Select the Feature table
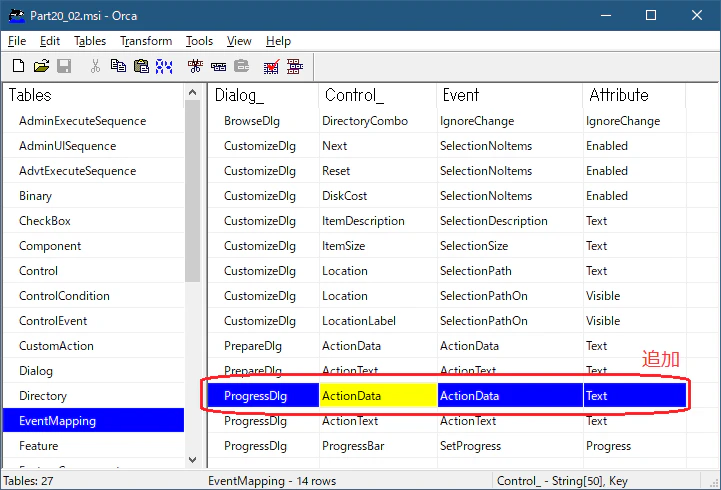The width and height of the screenshot is (721, 490). pyautogui.click(x=94, y=446)
